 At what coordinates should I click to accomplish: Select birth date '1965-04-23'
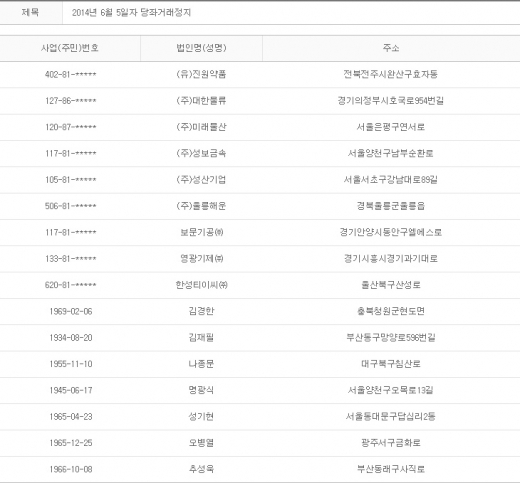coord(71,417)
